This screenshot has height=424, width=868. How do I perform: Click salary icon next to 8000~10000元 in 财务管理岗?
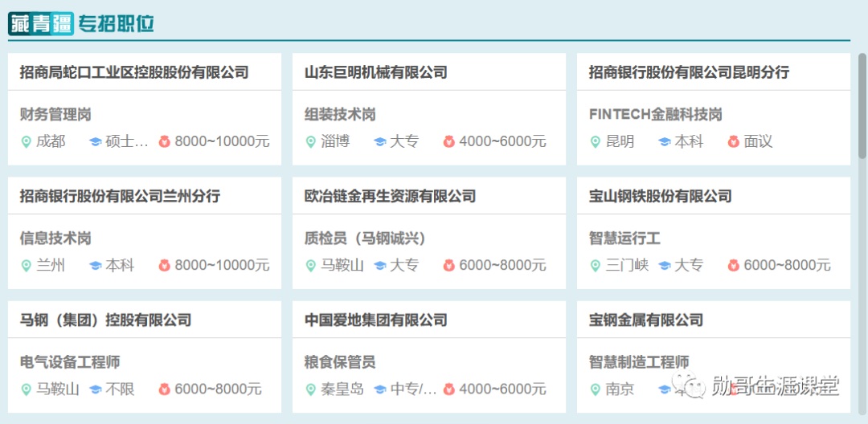pos(164,142)
